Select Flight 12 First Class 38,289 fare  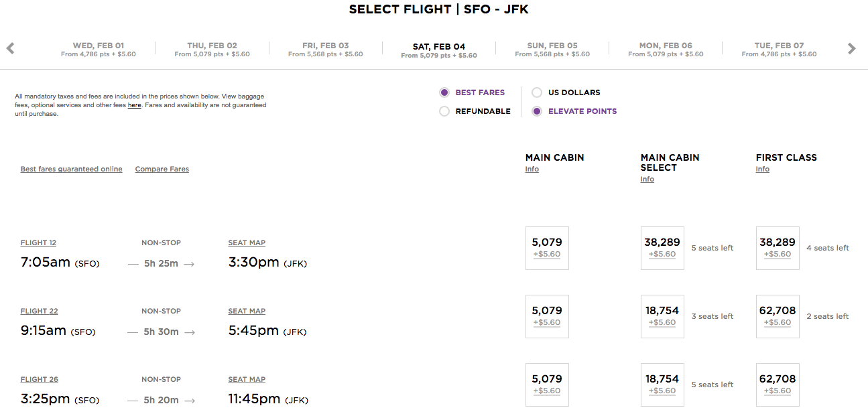(778, 248)
